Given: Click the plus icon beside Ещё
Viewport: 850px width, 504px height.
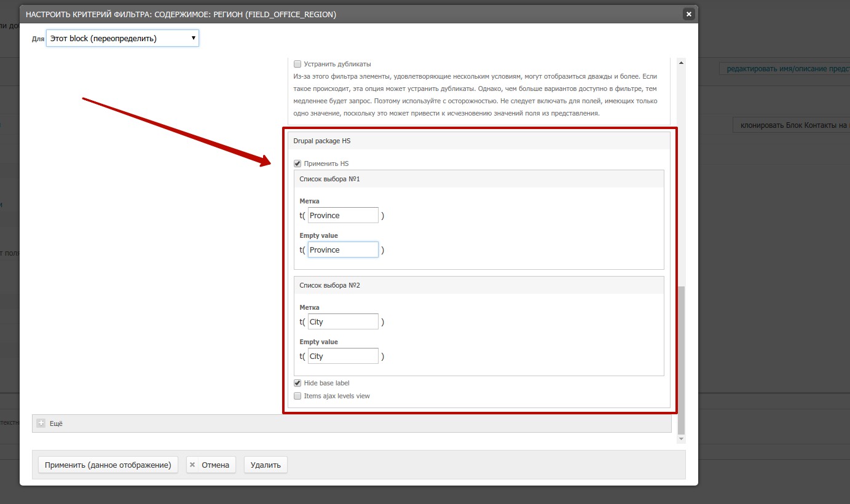Looking at the screenshot, I should [x=41, y=423].
